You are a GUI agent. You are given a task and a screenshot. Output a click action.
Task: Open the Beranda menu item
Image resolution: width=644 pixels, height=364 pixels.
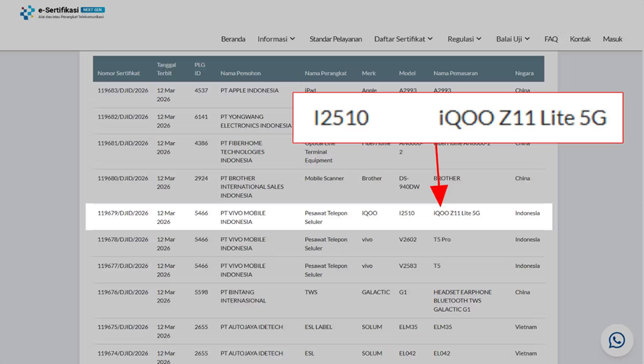233,39
